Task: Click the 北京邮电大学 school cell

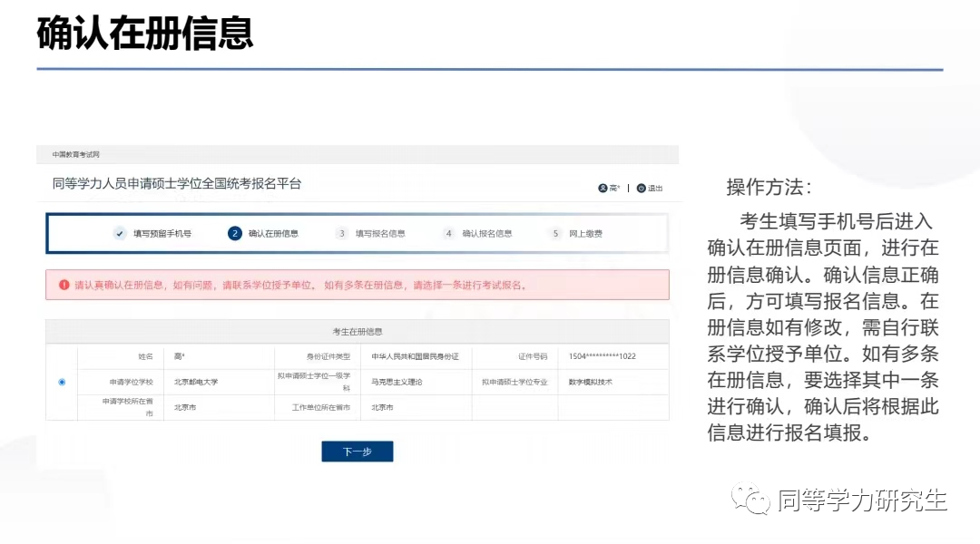Action: click(x=196, y=382)
